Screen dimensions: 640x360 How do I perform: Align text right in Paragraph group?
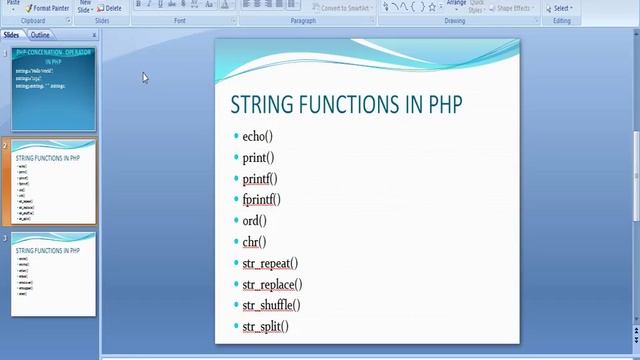pyautogui.click(x=268, y=4)
